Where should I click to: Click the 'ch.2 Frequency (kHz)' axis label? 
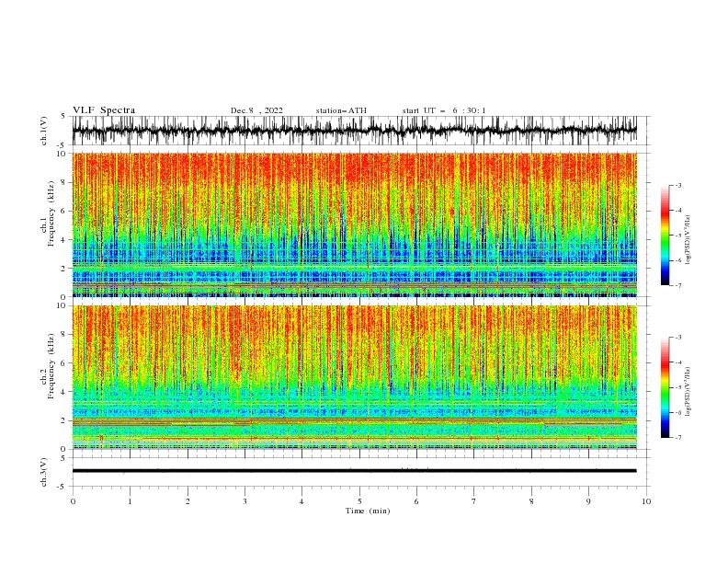48,366
